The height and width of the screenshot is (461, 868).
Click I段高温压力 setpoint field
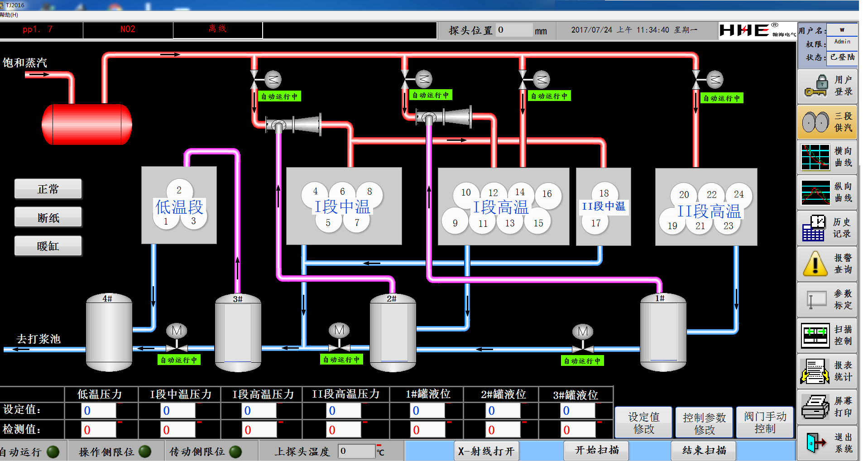click(259, 411)
